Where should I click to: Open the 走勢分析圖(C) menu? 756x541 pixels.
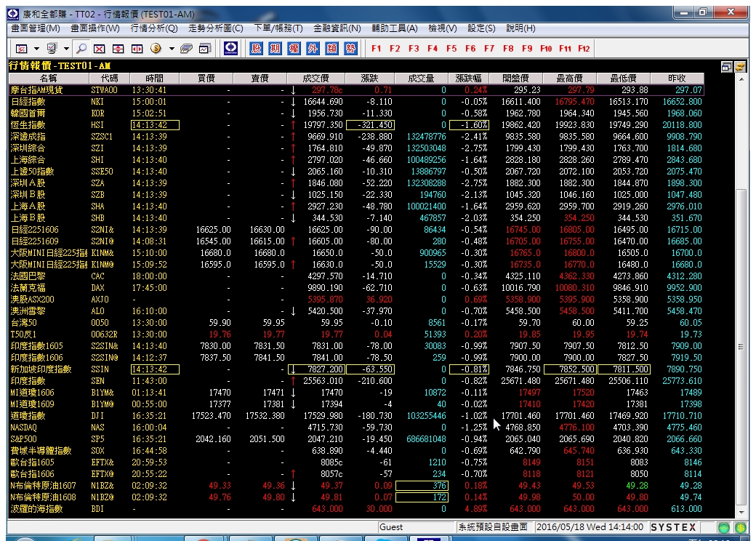click(x=215, y=28)
